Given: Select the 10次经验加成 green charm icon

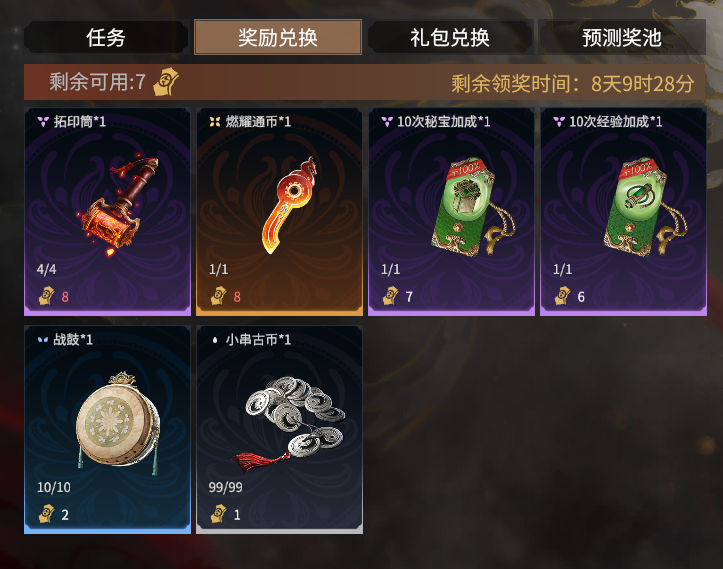Looking at the screenshot, I should [644, 207].
